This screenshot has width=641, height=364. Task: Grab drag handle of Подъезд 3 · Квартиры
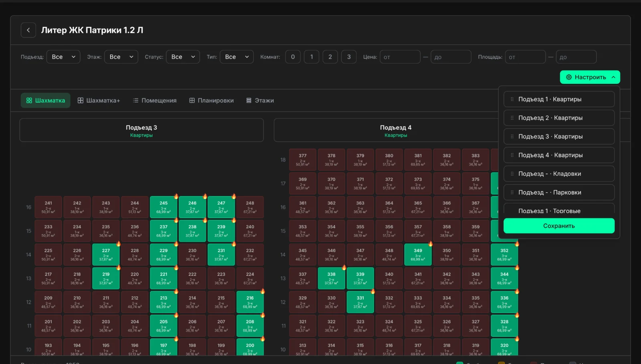point(512,136)
